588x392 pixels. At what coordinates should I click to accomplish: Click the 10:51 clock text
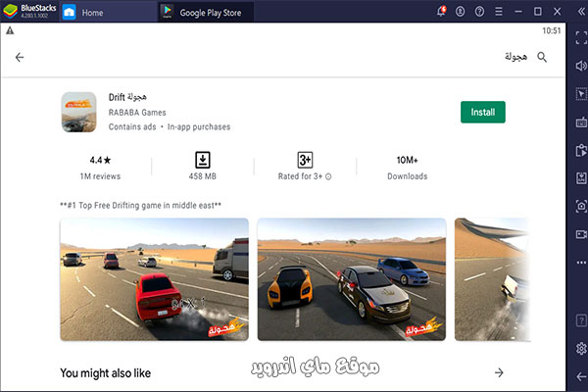[x=551, y=30]
